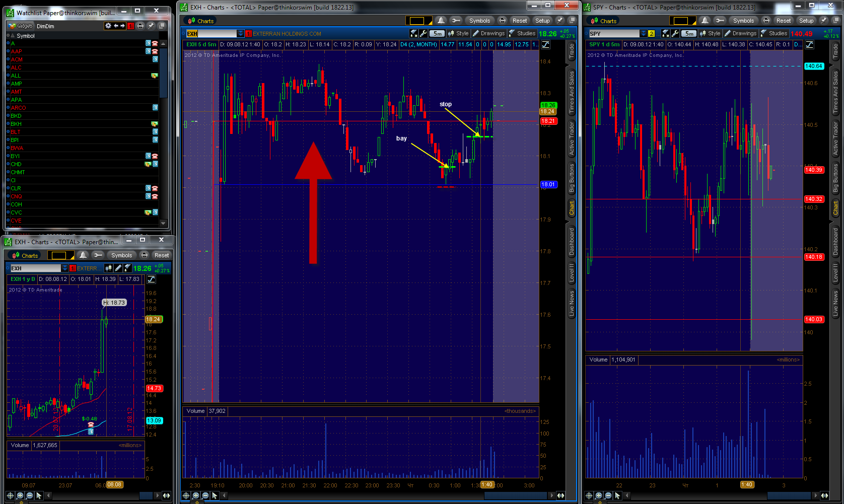Open Drawings menu in center EXH chart

click(488, 34)
